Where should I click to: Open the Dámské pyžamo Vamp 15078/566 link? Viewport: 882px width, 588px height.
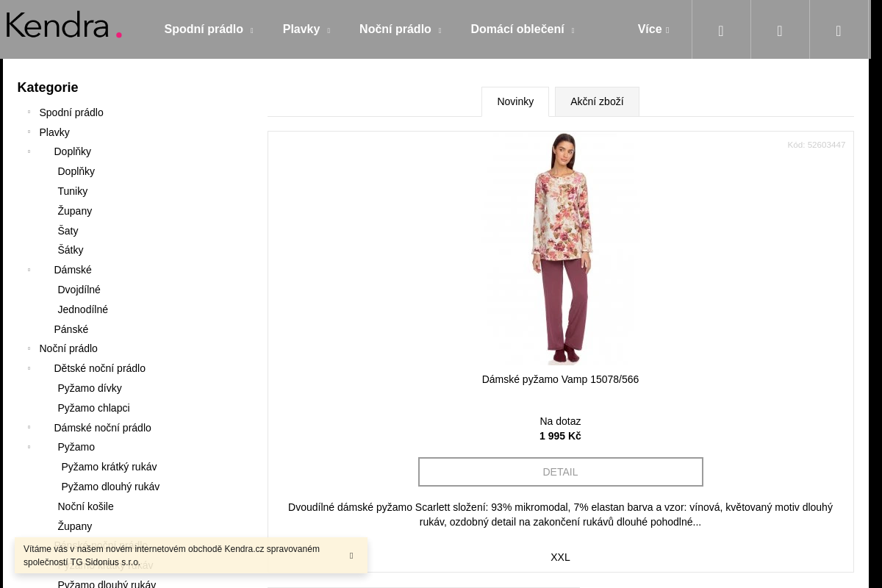pos(560,379)
